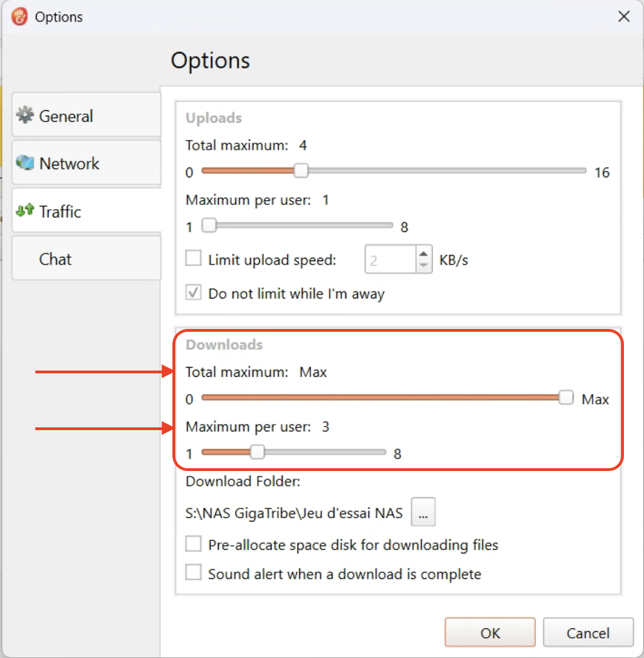This screenshot has width=644, height=658.
Task: Enable the Limit upload speed checkbox
Action: point(194,260)
